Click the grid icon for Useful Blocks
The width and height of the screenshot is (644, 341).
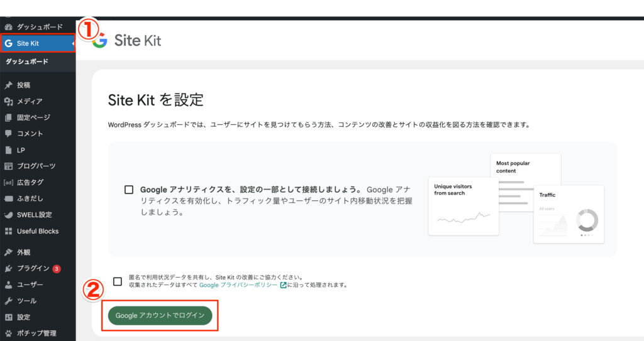8,231
